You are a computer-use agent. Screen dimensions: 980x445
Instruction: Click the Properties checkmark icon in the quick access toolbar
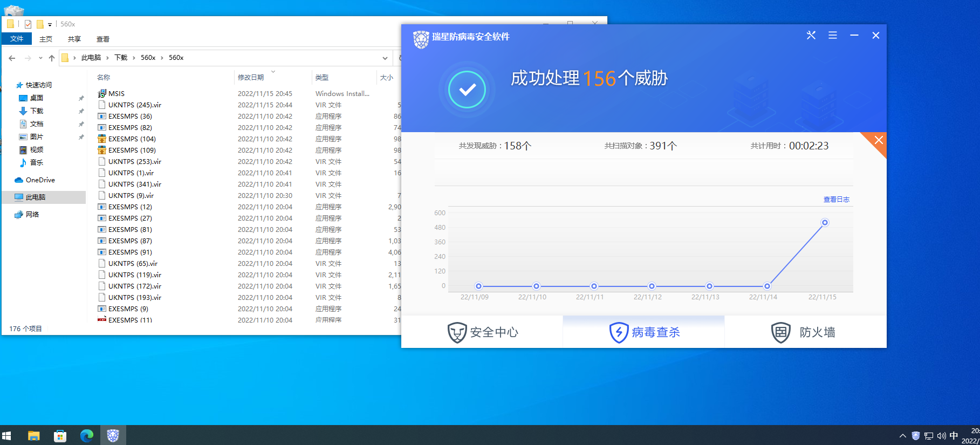[x=28, y=24]
